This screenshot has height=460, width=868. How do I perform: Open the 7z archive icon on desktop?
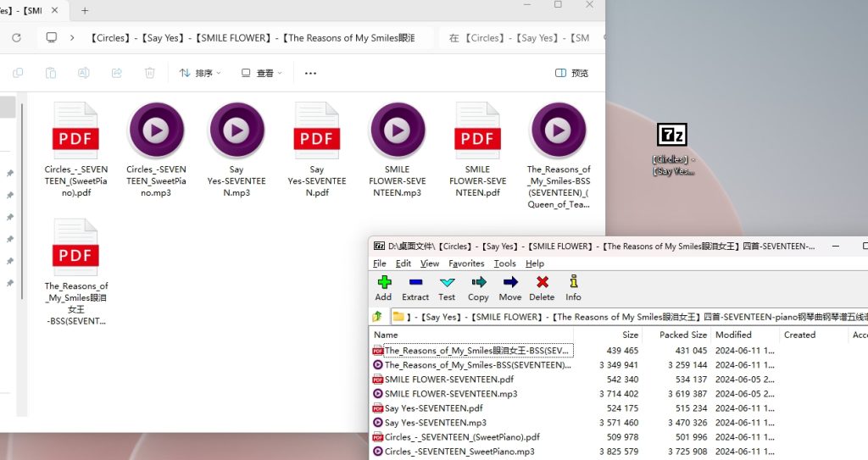tap(672, 148)
